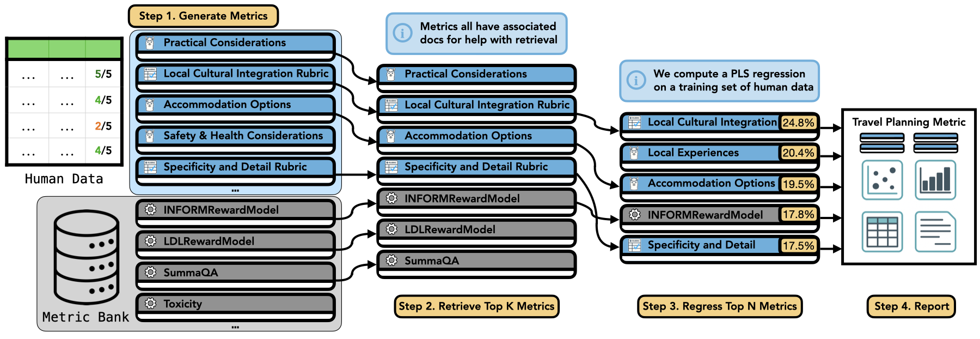The image size is (980, 339).
Task: Click the llama icon beside Safety & Health Considerations
Action: [150, 136]
